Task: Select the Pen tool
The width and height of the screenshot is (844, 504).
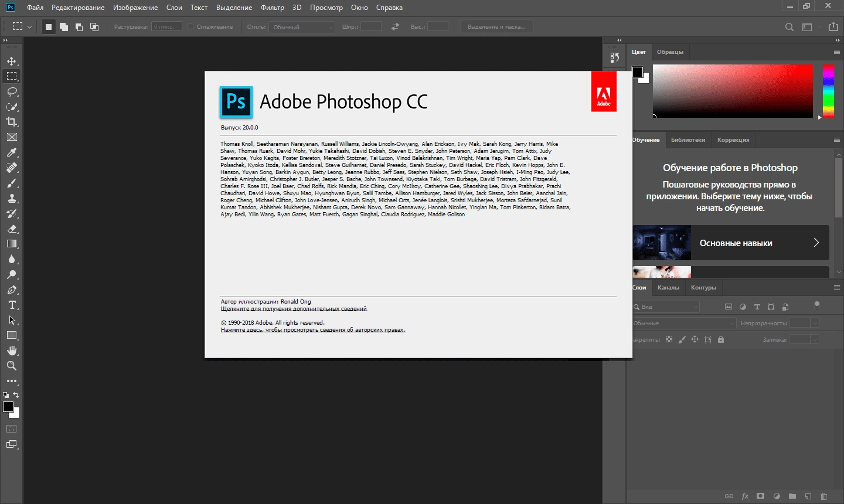Action: 12,290
